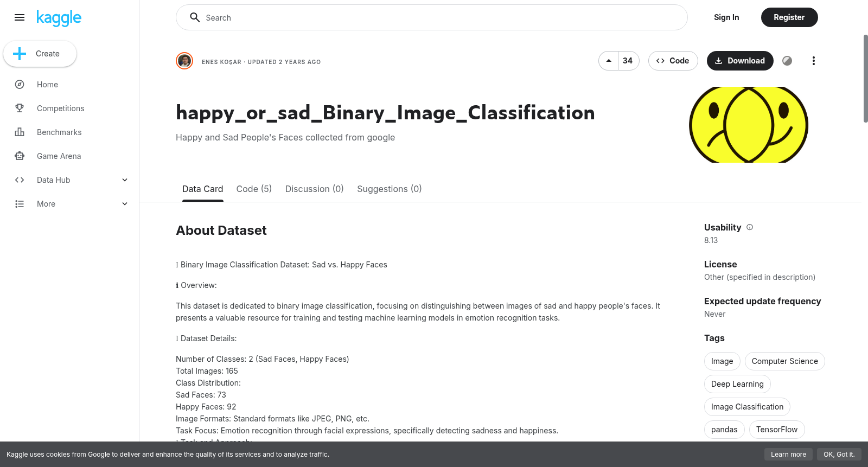Image resolution: width=868 pixels, height=467 pixels.
Task: Open the Code (5) tab
Action: (x=254, y=189)
